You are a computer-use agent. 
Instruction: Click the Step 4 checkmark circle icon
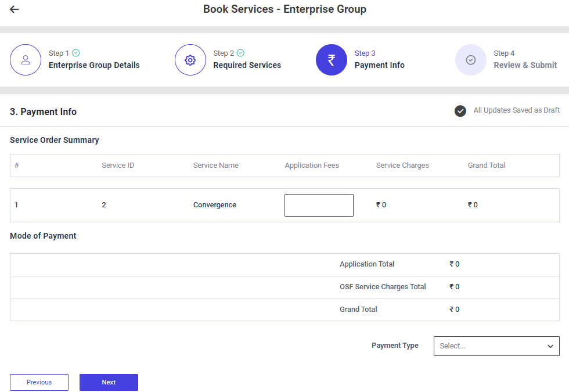471,60
